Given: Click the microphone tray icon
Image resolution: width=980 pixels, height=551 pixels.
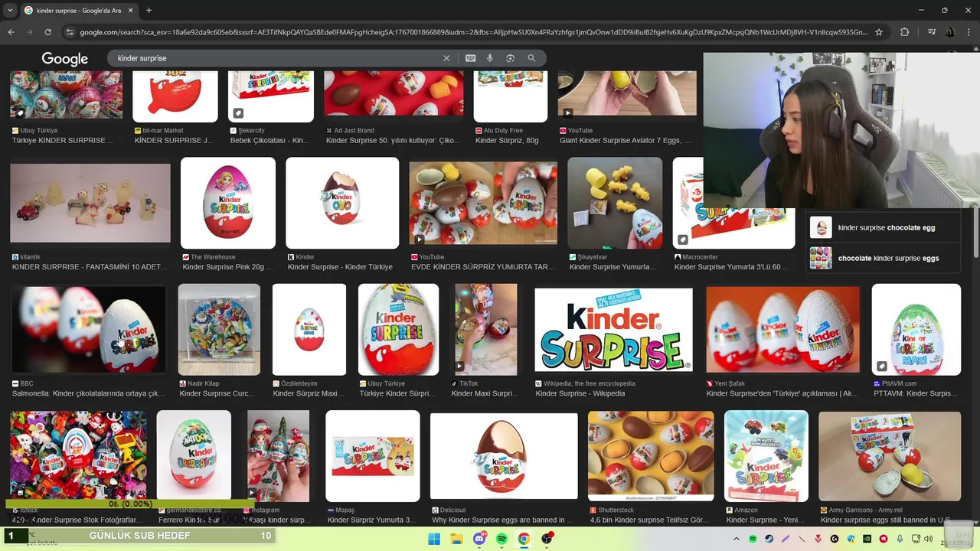Looking at the screenshot, I should (900, 539).
